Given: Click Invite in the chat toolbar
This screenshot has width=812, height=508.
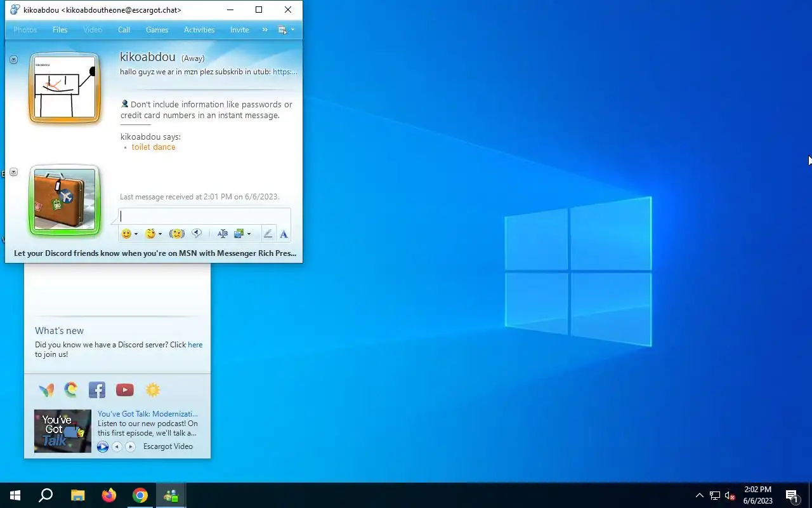Looking at the screenshot, I should [x=239, y=30].
